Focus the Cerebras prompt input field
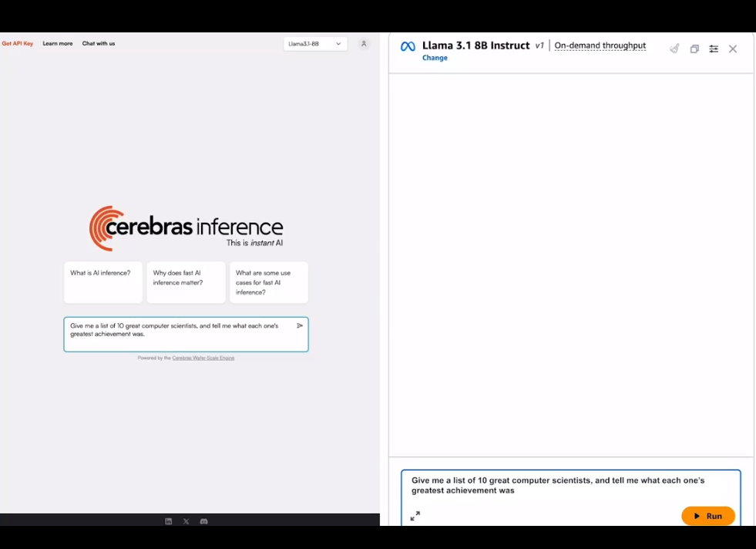Image resolution: width=756 pixels, height=549 pixels. 186,335
